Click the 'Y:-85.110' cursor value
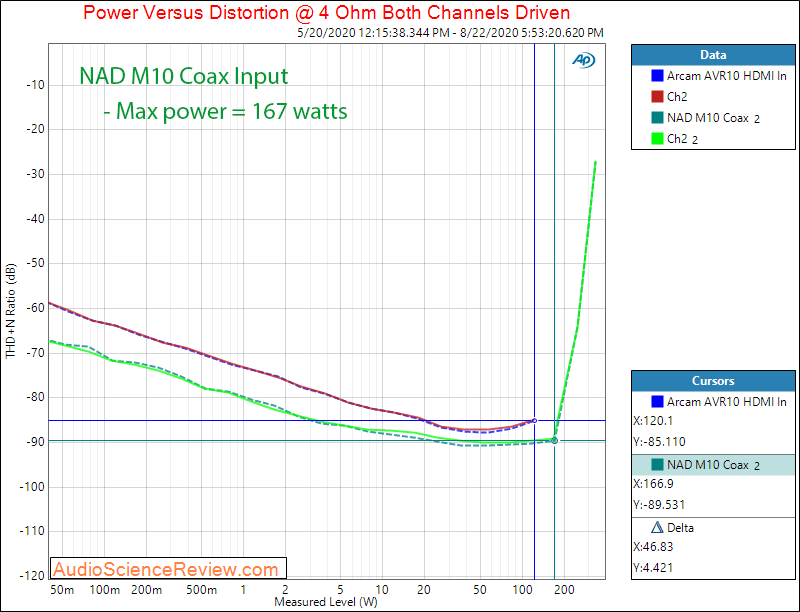This screenshot has height=612, width=800. click(659, 442)
